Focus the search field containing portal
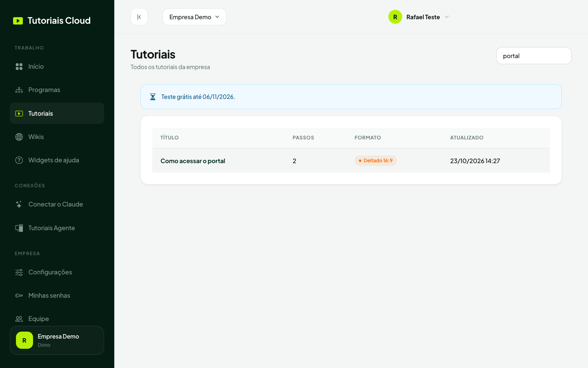588x368 pixels. pyautogui.click(x=534, y=56)
